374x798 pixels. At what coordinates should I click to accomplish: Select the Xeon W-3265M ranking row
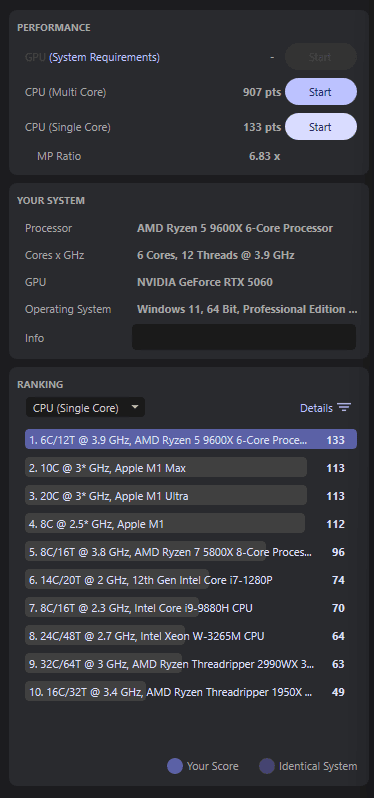[x=191, y=636]
